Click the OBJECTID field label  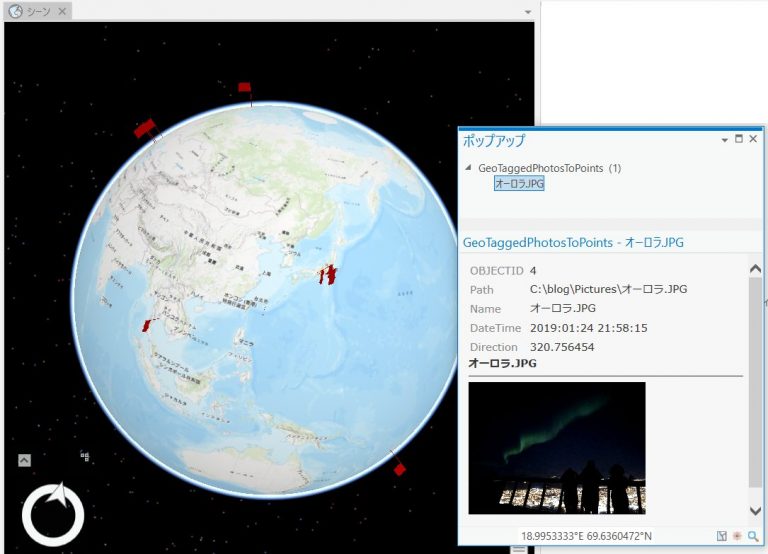click(497, 271)
